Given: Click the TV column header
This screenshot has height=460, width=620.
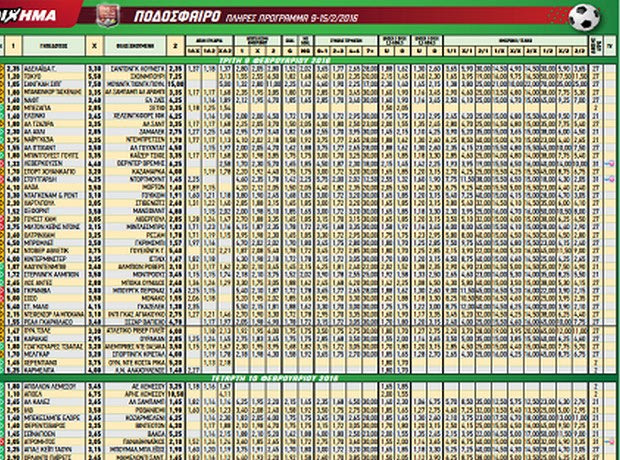Looking at the screenshot, I should tap(610, 46).
